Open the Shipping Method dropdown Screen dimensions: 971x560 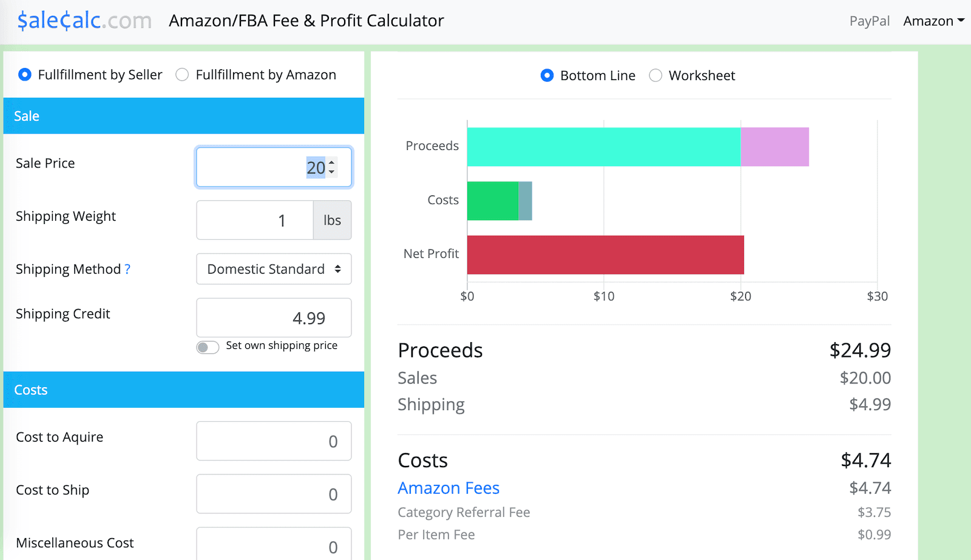click(x=274, y=269)
